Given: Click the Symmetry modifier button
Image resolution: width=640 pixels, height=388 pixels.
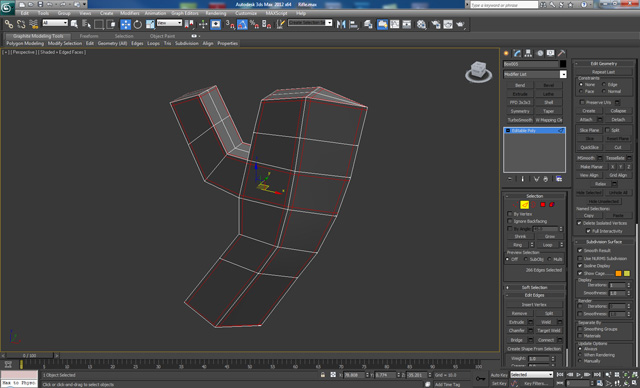Looking at the screenshot, I should click(x=520, y=111).
